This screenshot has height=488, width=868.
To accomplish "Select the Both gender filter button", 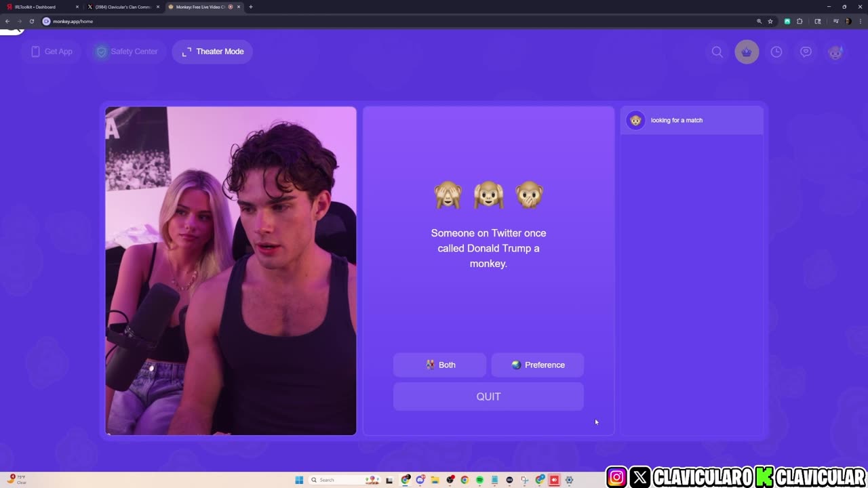I will coord(439,365).
